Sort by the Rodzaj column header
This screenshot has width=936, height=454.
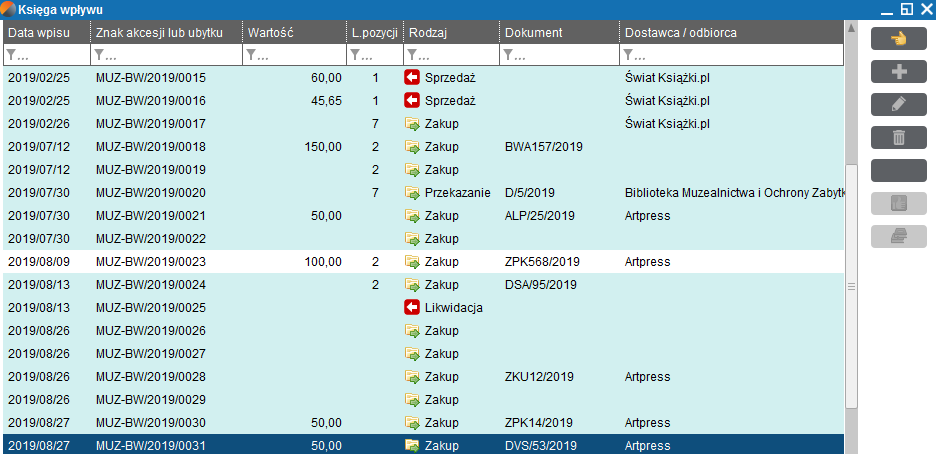click(451, 33)
